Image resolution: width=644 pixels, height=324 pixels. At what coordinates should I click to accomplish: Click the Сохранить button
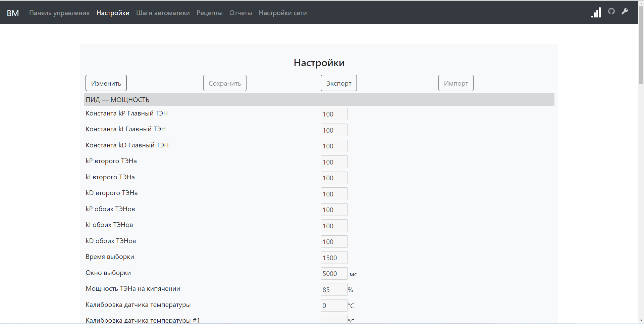pos(225,83)
